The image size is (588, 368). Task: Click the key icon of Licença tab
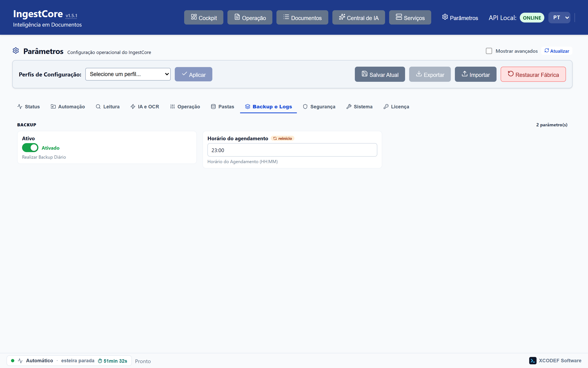point(386,106)
